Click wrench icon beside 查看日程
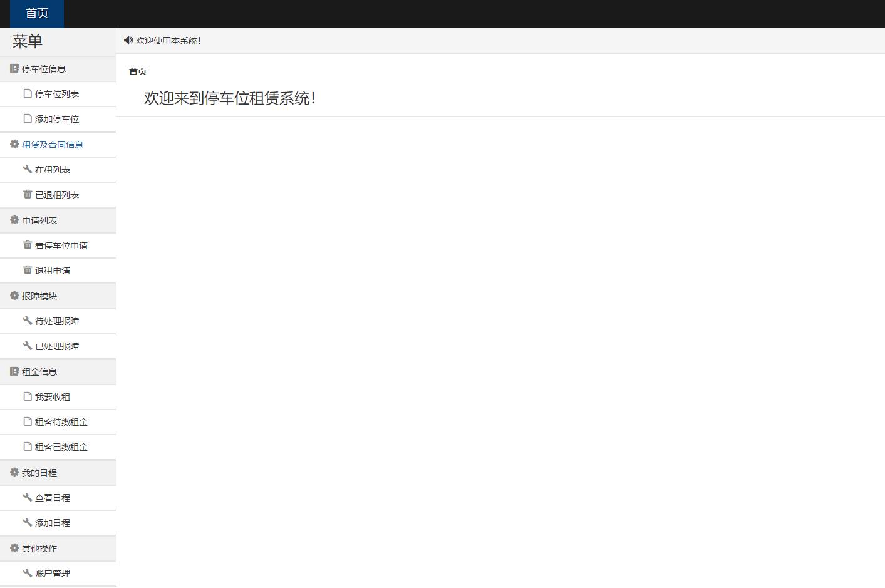Viewport: 885px width, 588px height. coord(28,497)
